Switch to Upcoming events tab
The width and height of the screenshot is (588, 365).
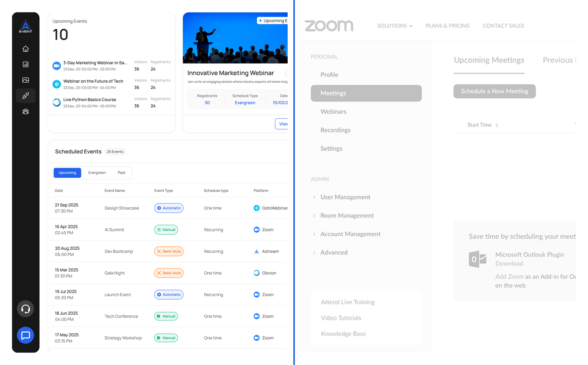[67, 173]
